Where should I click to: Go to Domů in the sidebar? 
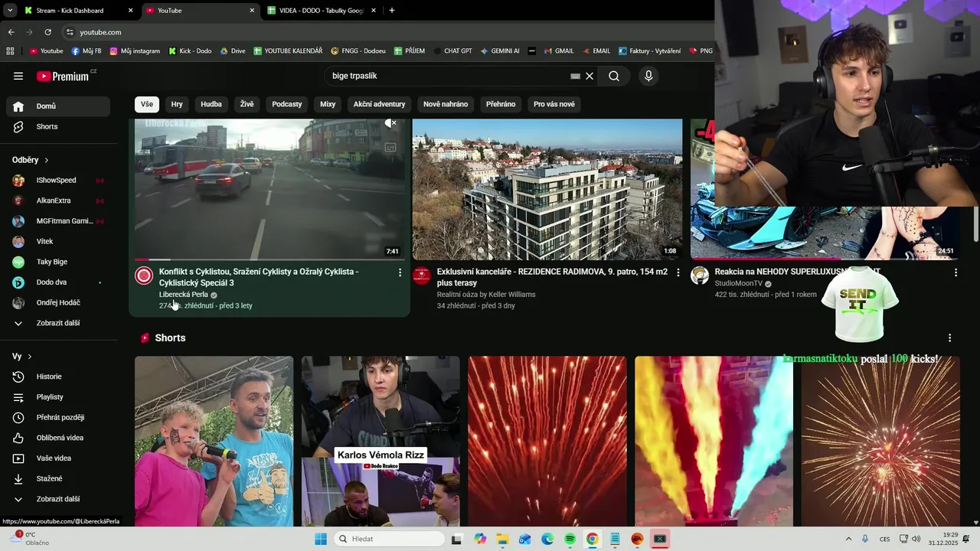tap(58, 106)
